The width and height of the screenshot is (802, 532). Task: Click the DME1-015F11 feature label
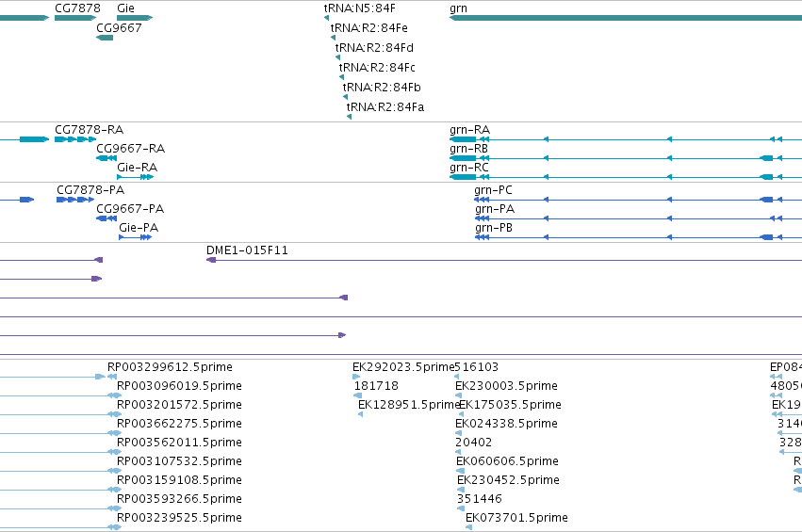click(x=247, y=250)
